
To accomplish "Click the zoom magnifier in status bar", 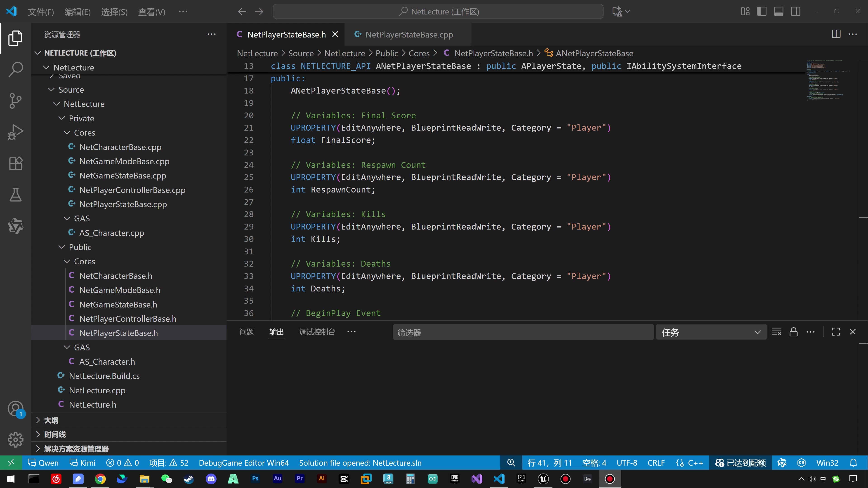I will pyautogui.click(x=511, y=463).
